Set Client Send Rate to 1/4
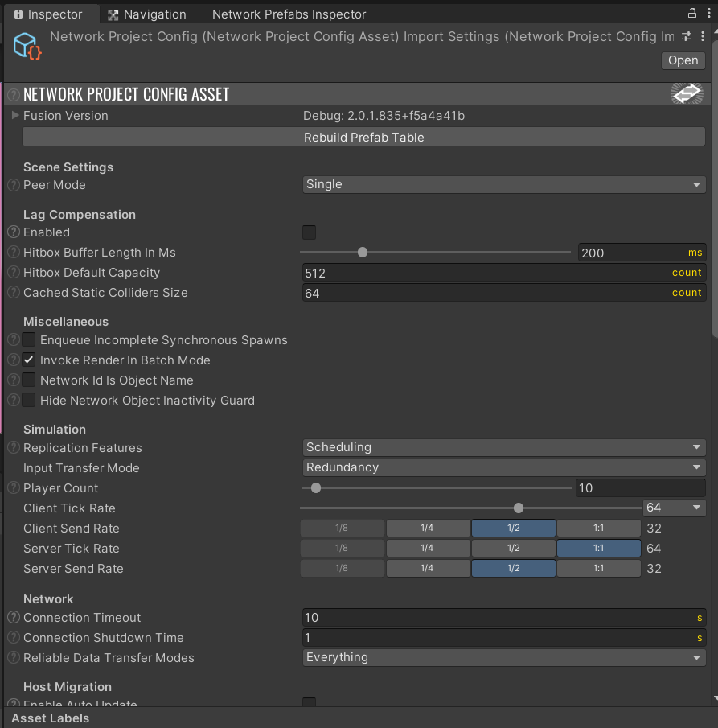The height and width of the screenshot is (728, 718). (428, 528)
